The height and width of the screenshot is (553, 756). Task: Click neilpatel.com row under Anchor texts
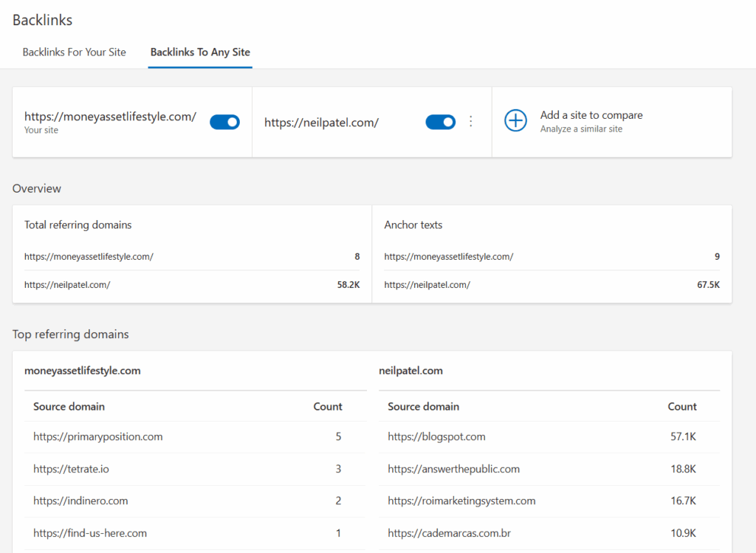552,285
